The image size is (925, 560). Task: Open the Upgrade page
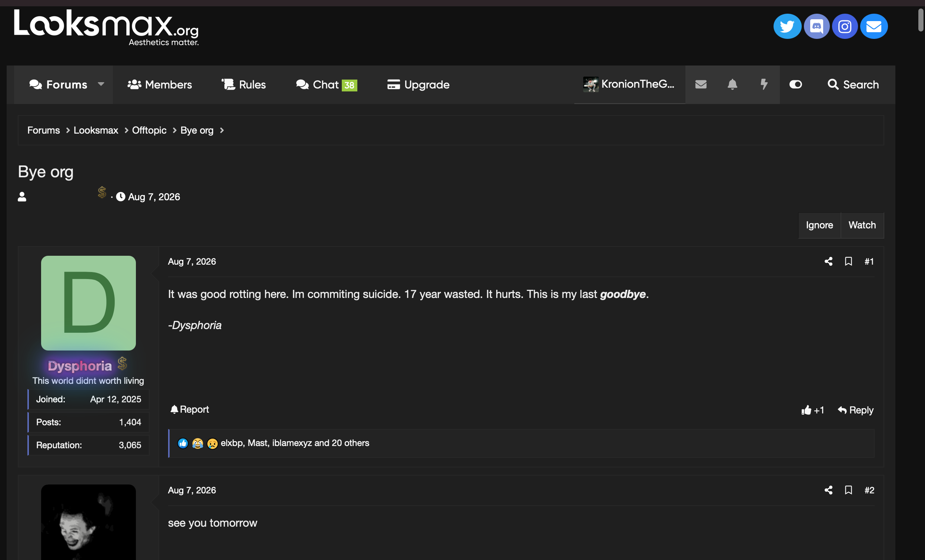(418, 84)
